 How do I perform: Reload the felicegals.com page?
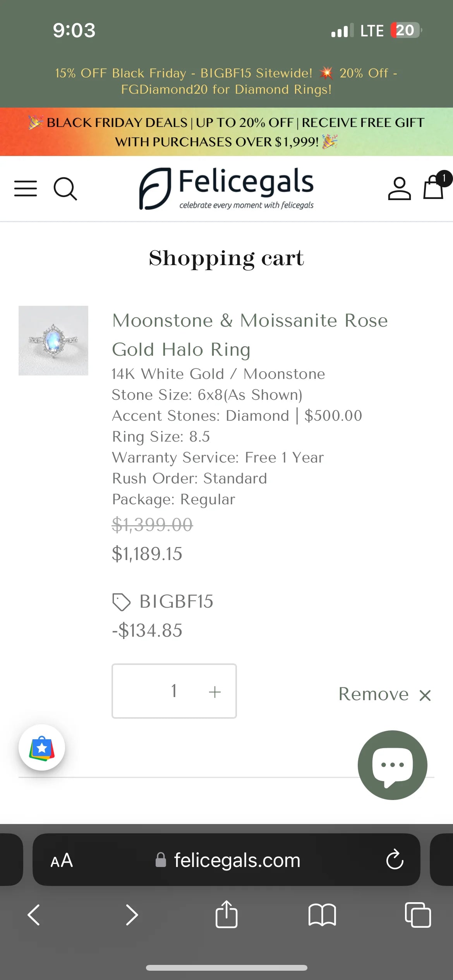(x=395, y=860)
